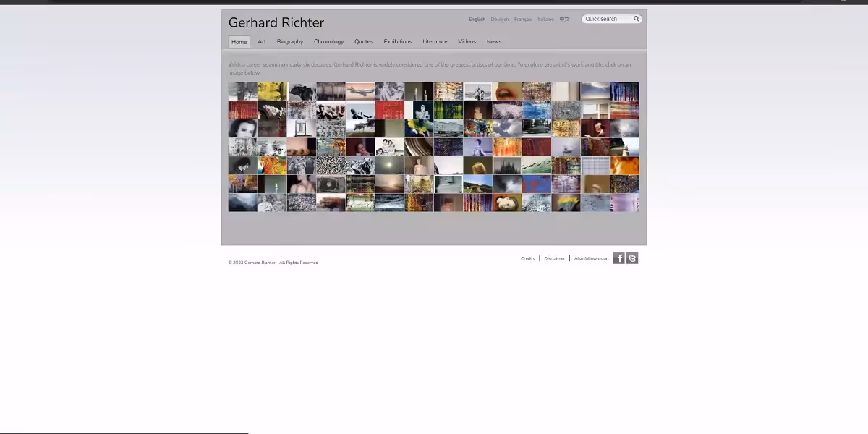View the Disclaimer page
This screenshot has width=868, height=434.
(x=554, y=258)
